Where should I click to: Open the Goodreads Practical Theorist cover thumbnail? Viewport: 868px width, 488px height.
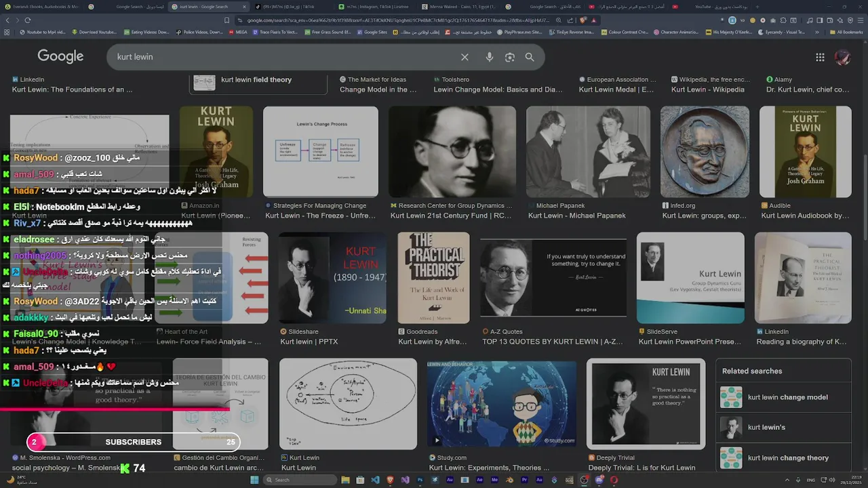coord(433,278)
